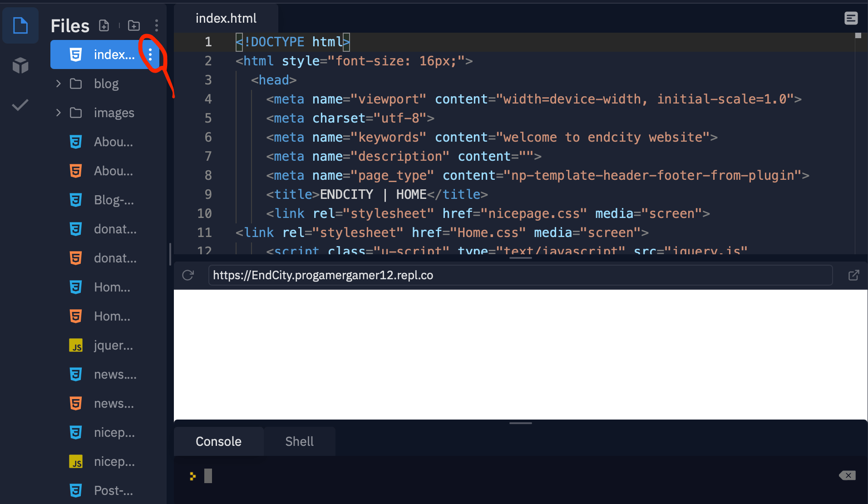Click the Home.css href on line 11
The image size is (868, 504).
tap(488, 232)
